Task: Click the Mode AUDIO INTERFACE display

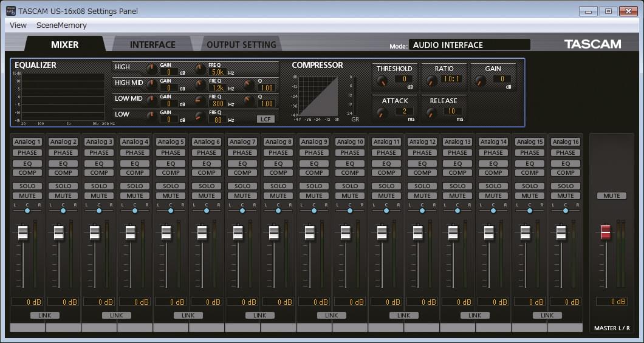Action: (x=470, y=45)
